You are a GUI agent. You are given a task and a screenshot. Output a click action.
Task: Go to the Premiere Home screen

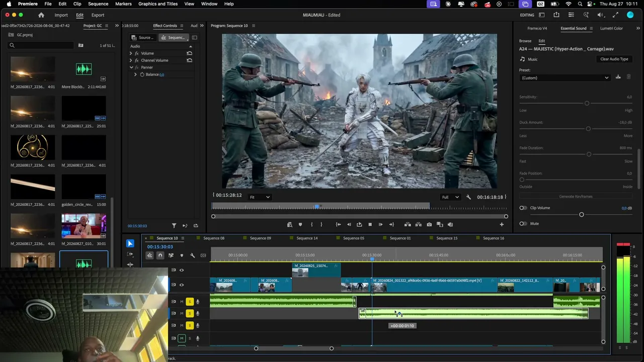coord(41,15)
